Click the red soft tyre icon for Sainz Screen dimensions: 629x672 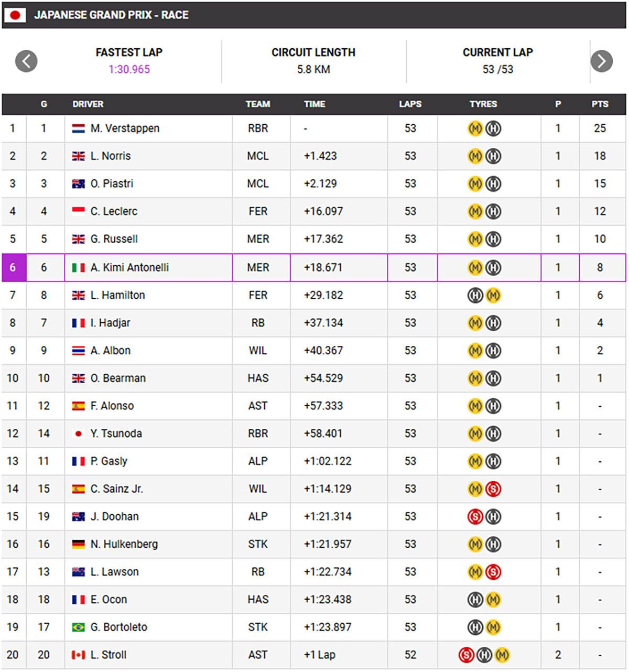[493, 489]
